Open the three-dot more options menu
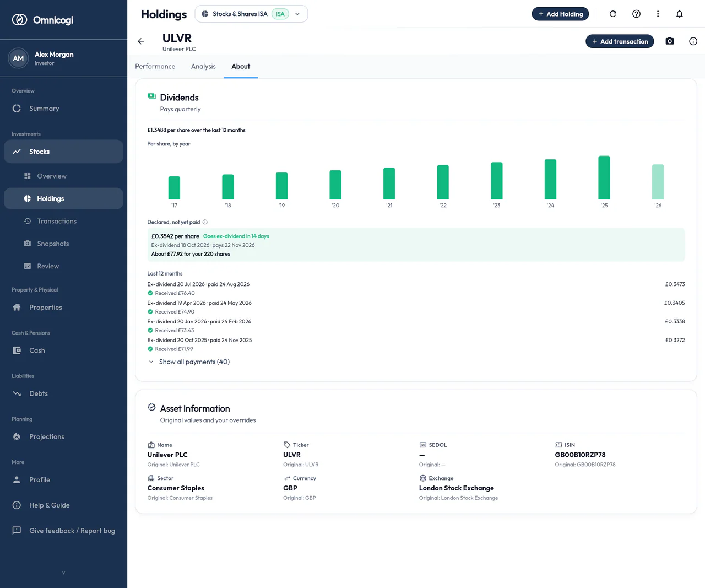This screenshot has height=588, width=705. pos(658,14)
